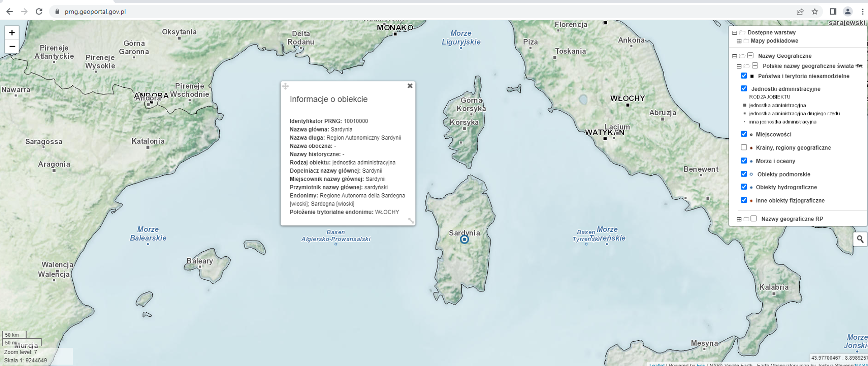Uncheck the Obiekty podmorskie layer
The height and width of the screenshot is (366, 868).
(x=744, y=174)
